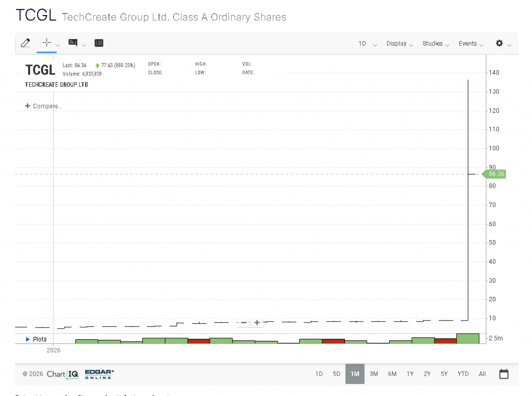Click the 86.36 current price label
Viewport: 532px width, 396px height.
coord(496,174)
